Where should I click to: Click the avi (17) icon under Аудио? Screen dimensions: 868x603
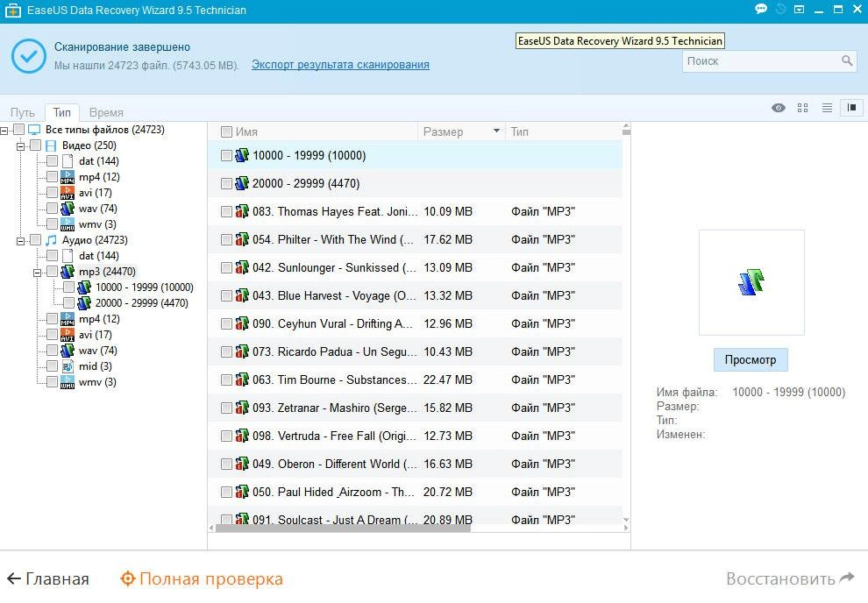(x=68, y=335)
